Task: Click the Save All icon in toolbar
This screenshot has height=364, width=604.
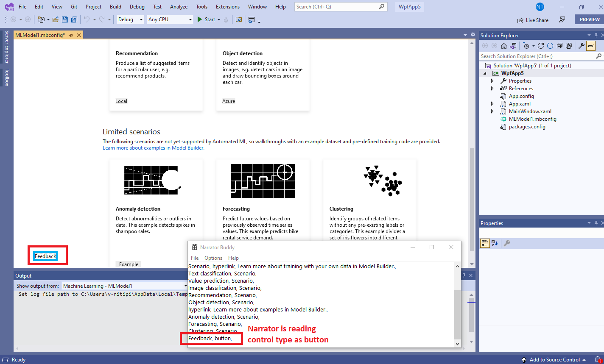Action: (74, 19)
